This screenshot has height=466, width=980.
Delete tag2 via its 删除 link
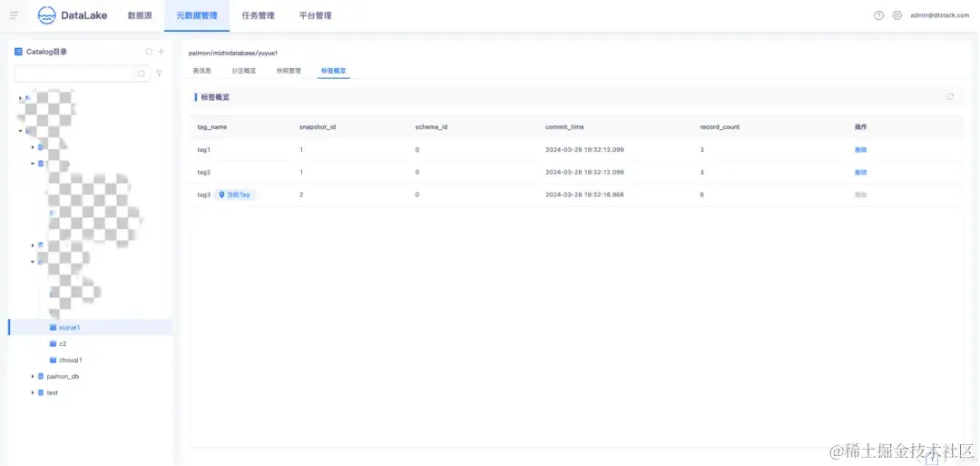(860, 172)
